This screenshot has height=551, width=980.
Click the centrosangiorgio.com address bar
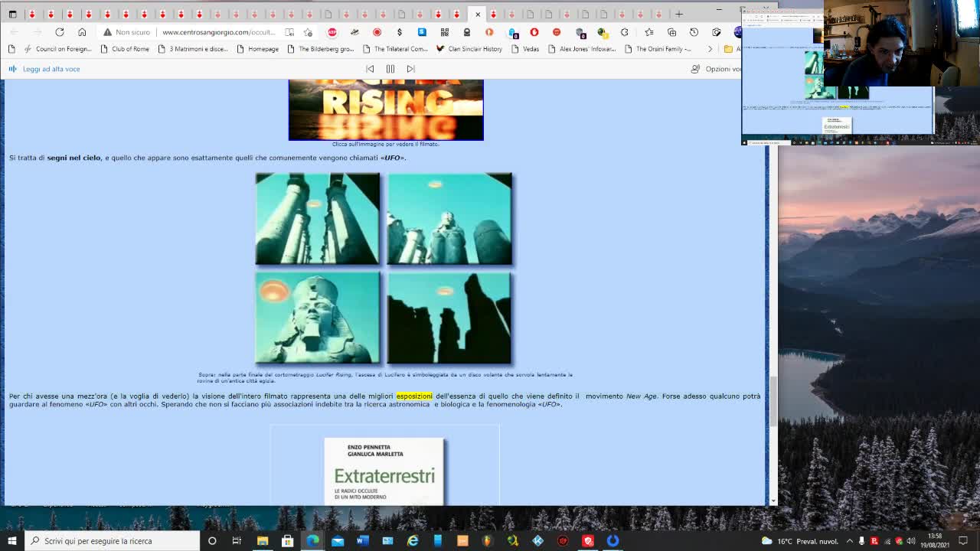(218, 32)
